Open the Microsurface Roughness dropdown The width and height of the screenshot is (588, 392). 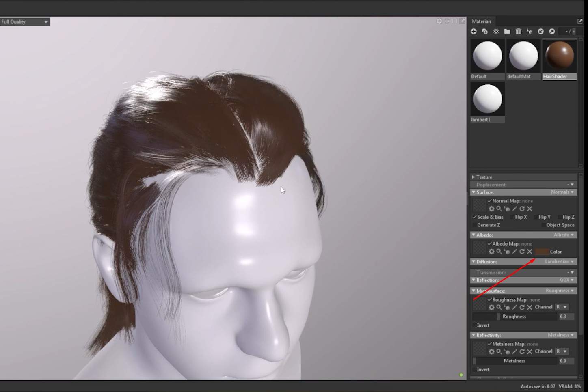[560, 291]
